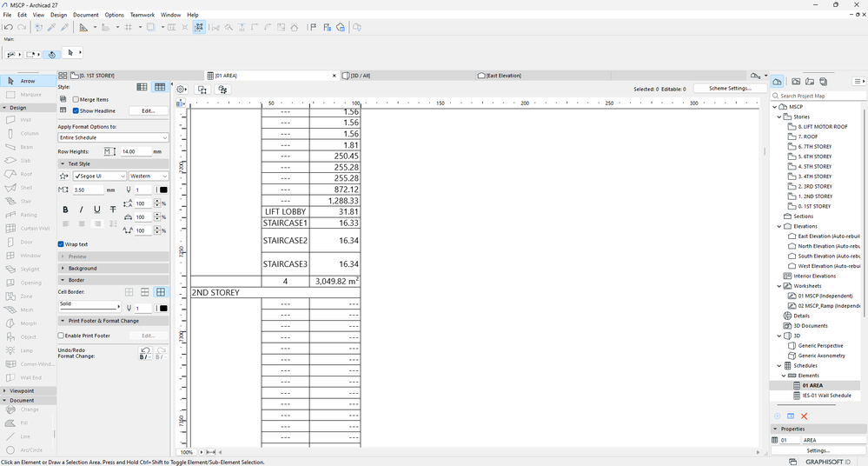Viewport: 868px width, 466px height.
Task: Click the red delete X icon in Navigator
Action: pyautogui.click(x=805, y=416)
